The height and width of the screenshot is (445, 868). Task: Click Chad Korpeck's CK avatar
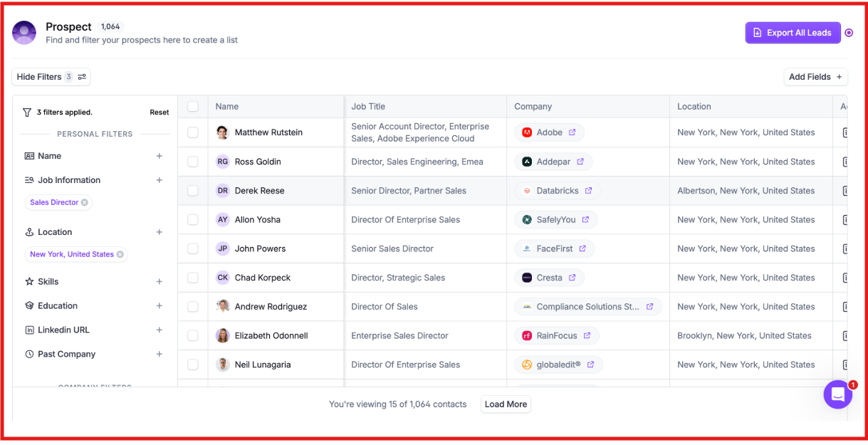click(x=223, y=278)
